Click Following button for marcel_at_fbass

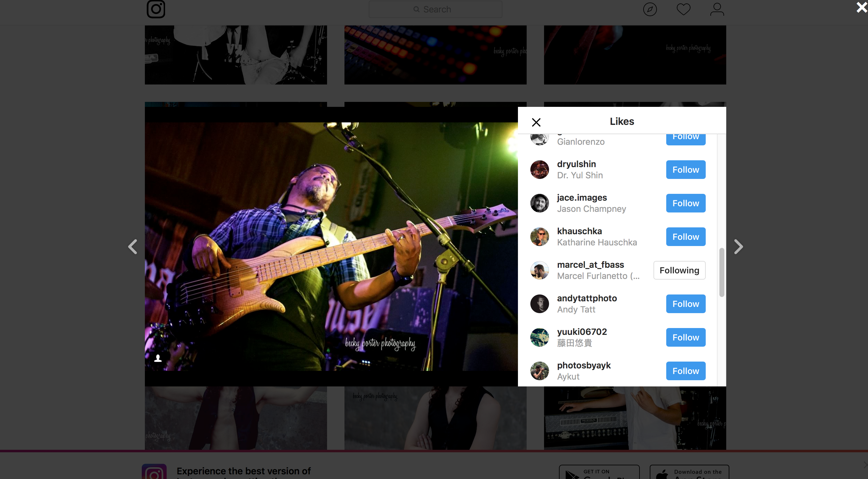click(x=679, y=270)
